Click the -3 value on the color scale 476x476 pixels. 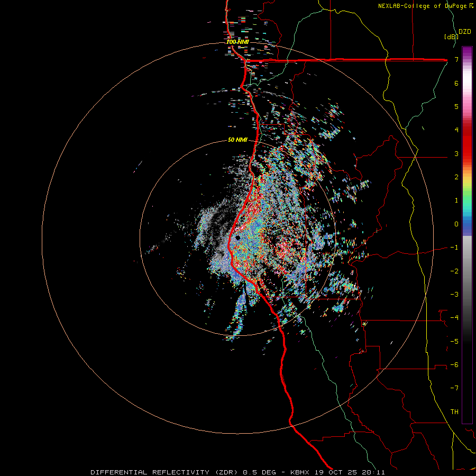(454, 294)
